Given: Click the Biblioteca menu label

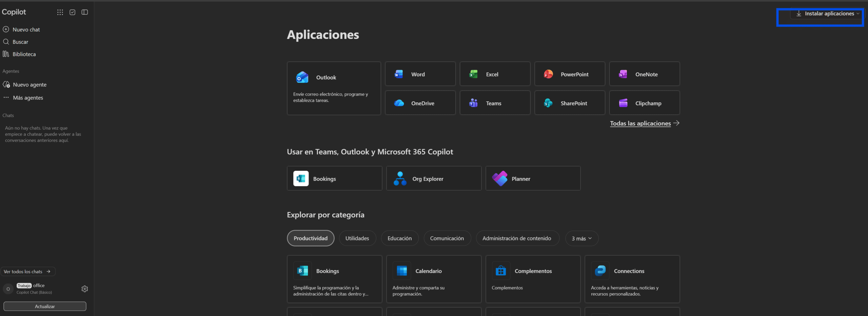Looking at the screenshot, I should coord(24,54).
